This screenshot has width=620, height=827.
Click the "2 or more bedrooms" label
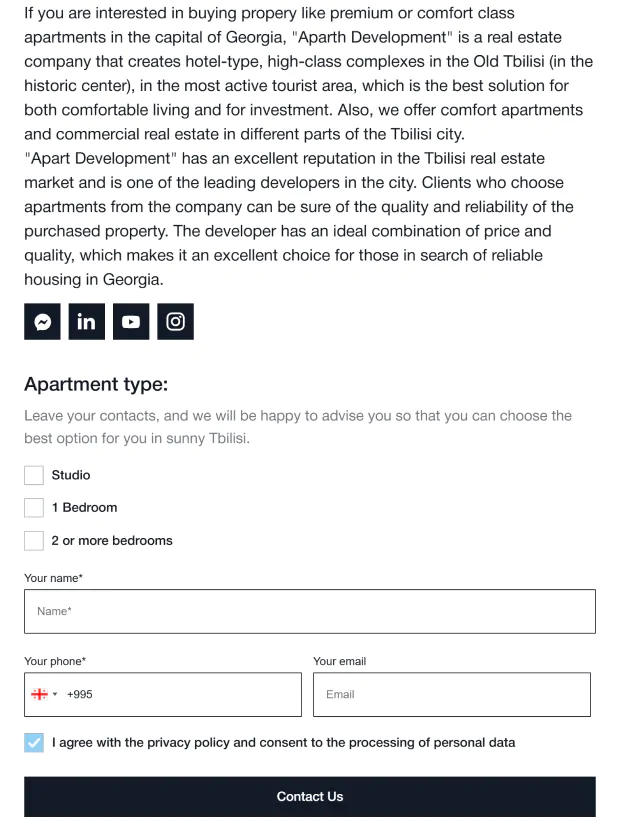(112, 541)
